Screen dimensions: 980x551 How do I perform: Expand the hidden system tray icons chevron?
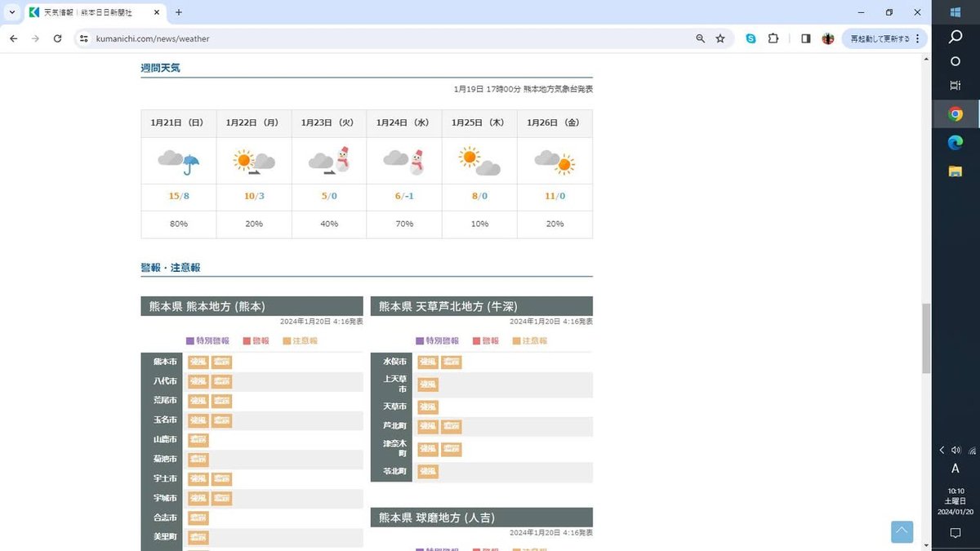coord(942,450)
